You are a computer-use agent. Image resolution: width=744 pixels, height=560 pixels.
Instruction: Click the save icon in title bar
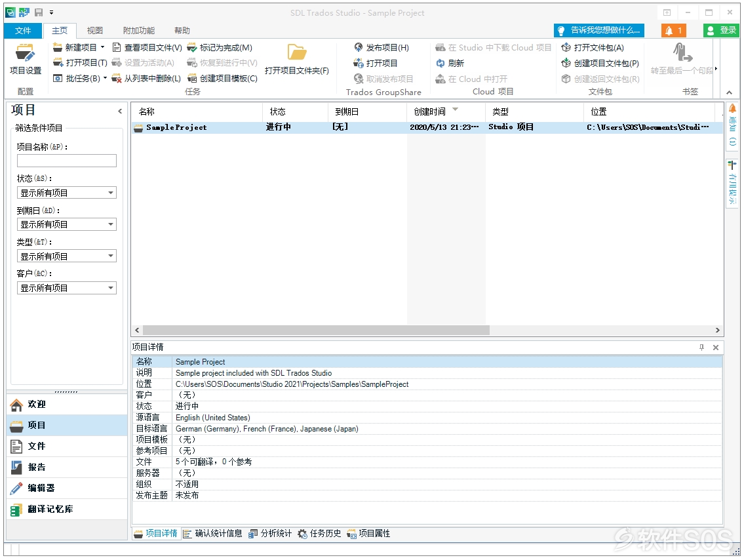(x=39, y=13)
